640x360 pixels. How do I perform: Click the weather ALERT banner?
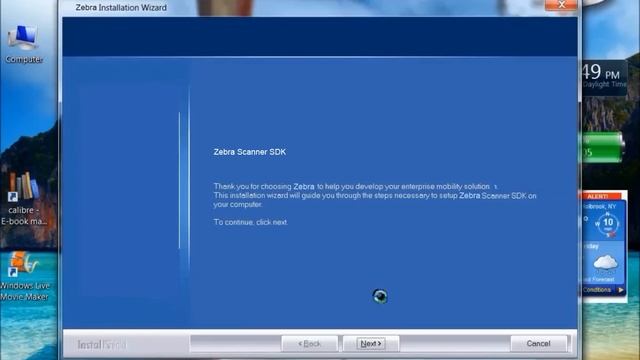tap(599, 196)
